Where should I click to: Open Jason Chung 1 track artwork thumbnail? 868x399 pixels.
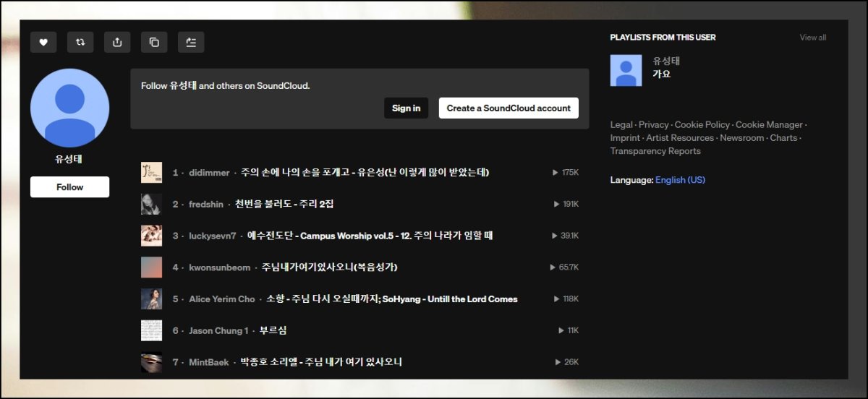pyautogui.click(x=151, y=330)
